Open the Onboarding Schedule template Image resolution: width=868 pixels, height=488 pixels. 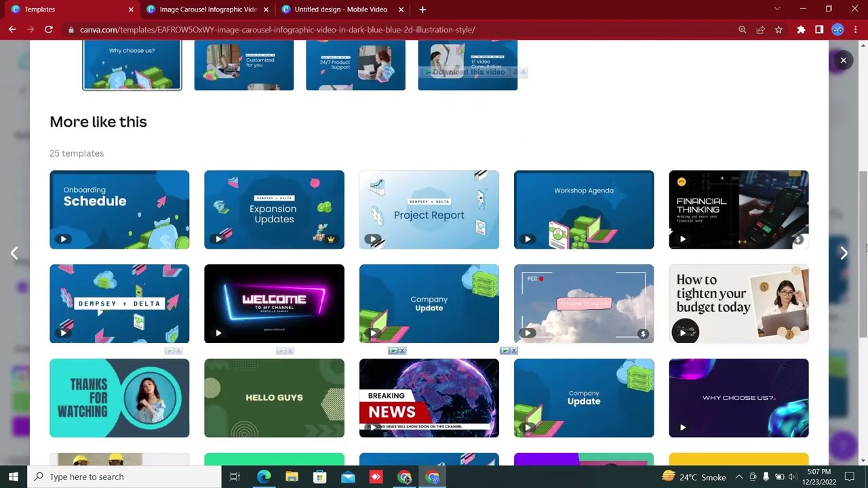[x=119, y=209]
